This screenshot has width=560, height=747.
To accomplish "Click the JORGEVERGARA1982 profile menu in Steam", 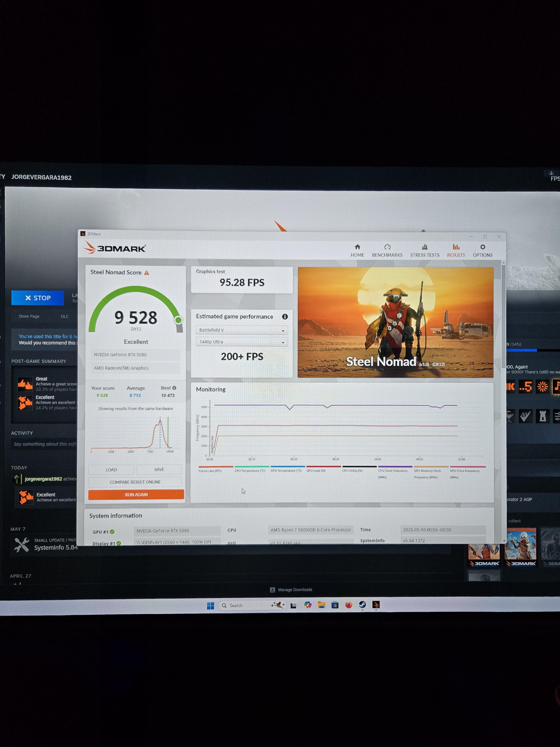I will point(41,177).
